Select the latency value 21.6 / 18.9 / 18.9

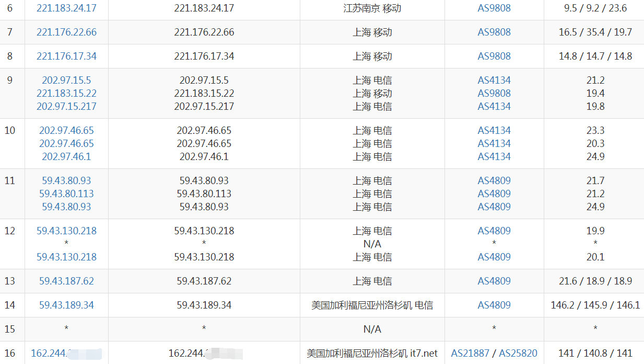[595, 281]
